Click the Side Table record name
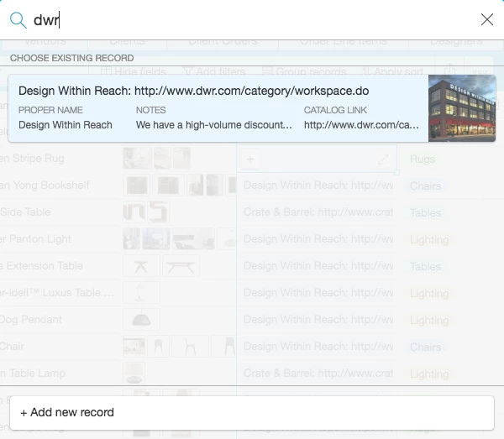This screenshot has height=439, width=504. (x=25, y=212)
